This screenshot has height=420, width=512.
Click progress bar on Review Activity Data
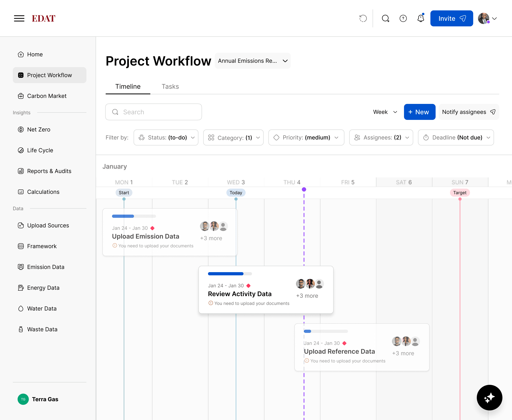(230, 274)
